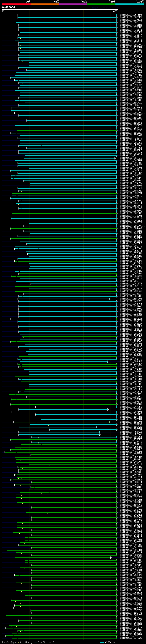Click the UniRef100_Q42256 label
Image resolution: width=146 pixels, height=644 pixels.
[x=131, y=557]
